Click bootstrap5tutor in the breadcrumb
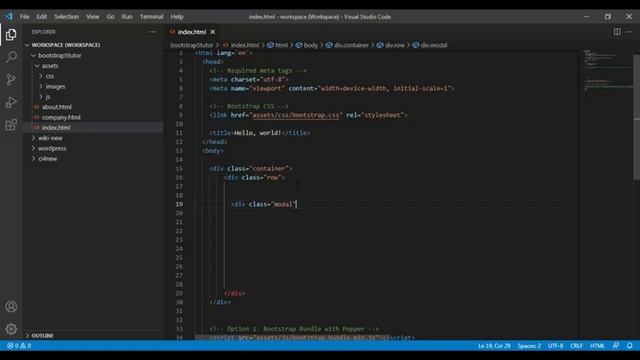This screenshot has width=640, height=360. (192, 45)
